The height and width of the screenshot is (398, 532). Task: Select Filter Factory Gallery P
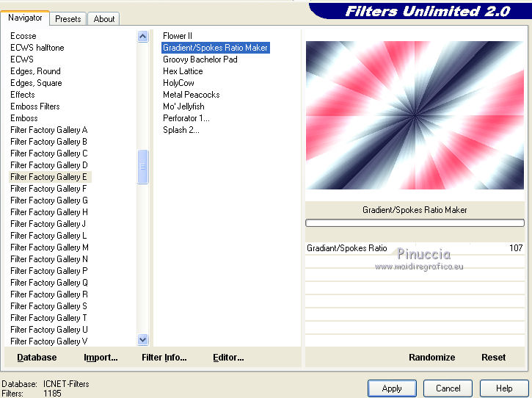pos(49,271)
